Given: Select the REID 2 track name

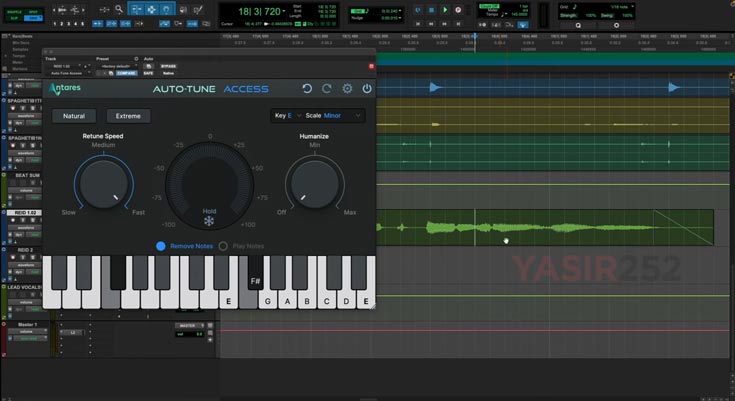Looking at the screenshot, I should tap(25, 250).
